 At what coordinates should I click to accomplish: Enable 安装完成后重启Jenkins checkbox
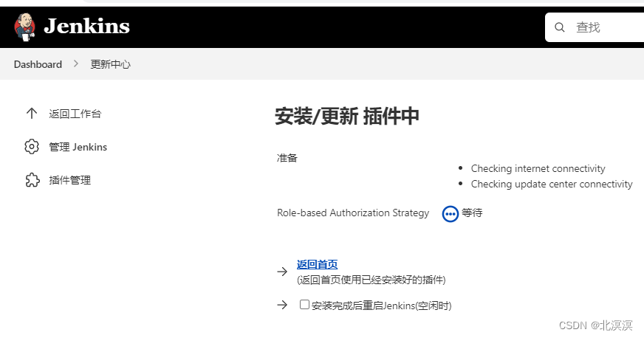click(304, 304)
